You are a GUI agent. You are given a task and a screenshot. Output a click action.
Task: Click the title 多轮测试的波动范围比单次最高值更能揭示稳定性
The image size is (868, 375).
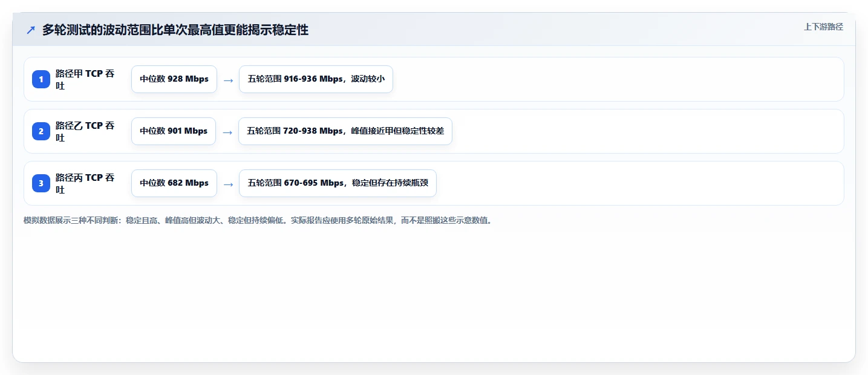175,30
